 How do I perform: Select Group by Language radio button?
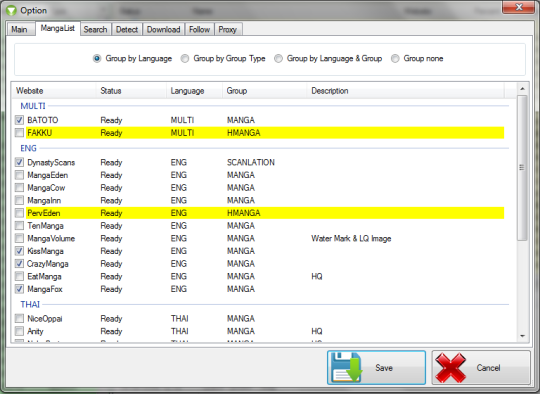[97, 59]
